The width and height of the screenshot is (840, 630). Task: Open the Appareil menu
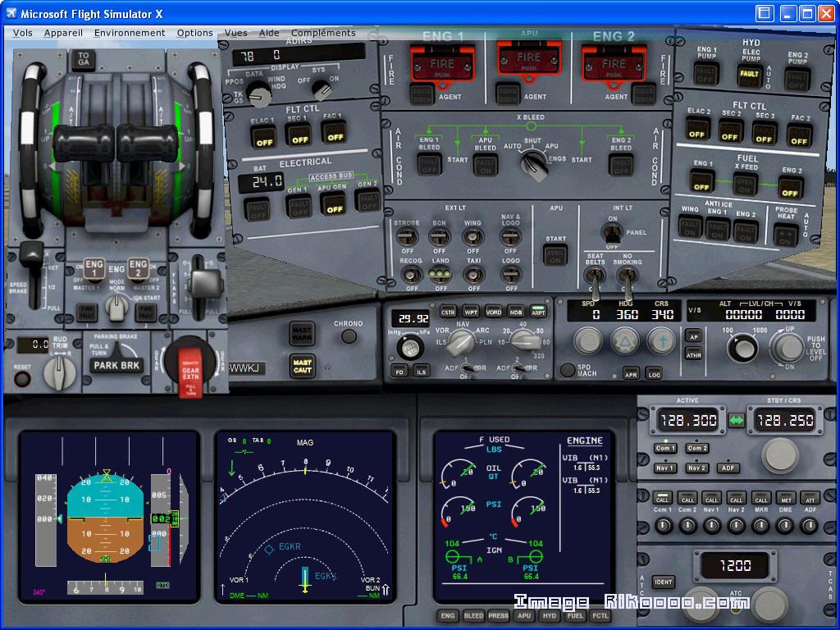click(x=63, y=33)
